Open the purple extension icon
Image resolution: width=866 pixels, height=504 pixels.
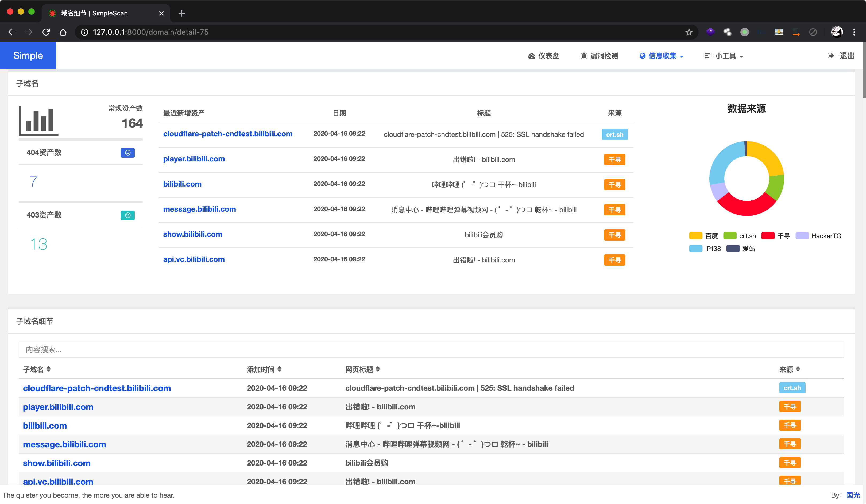(x=710, y=32)
